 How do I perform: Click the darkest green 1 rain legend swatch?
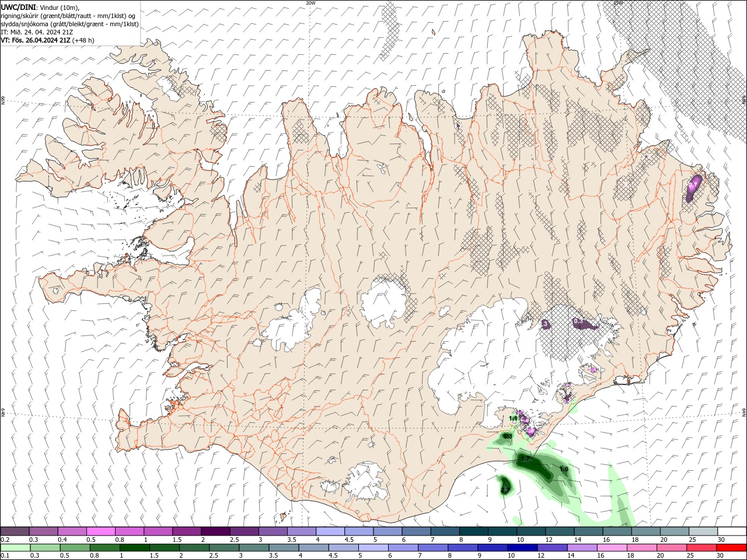pos(134,548)
